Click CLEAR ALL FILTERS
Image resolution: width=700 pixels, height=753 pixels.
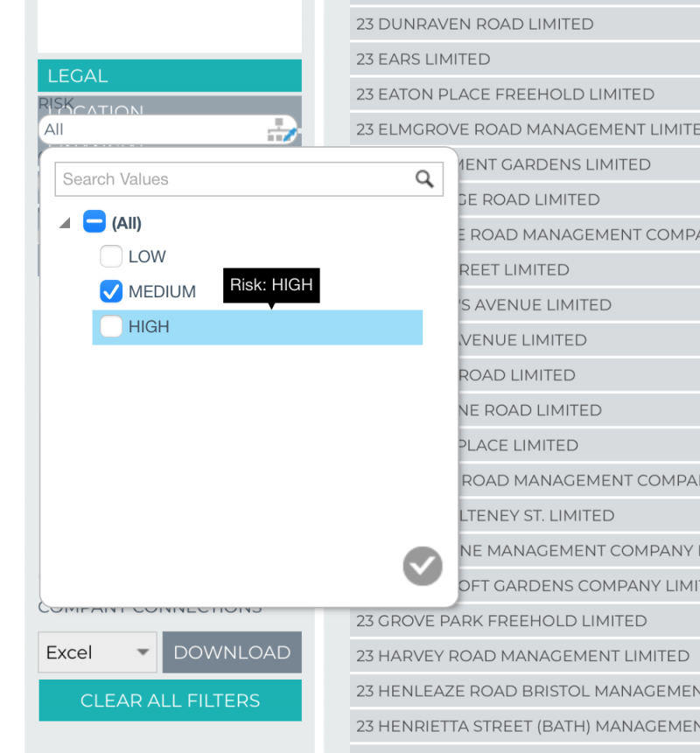tap(170, 700)
